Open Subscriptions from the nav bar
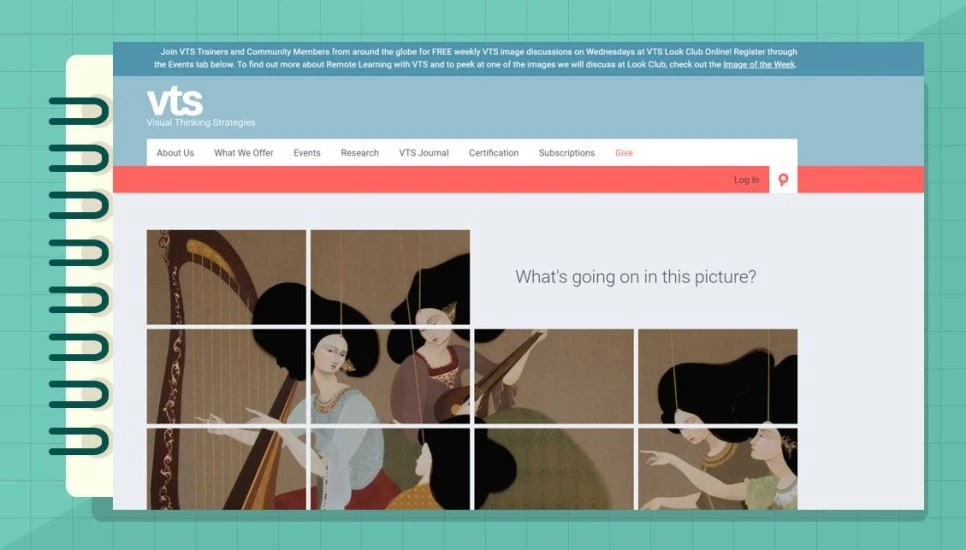966x550 pixels. (567, 153)
